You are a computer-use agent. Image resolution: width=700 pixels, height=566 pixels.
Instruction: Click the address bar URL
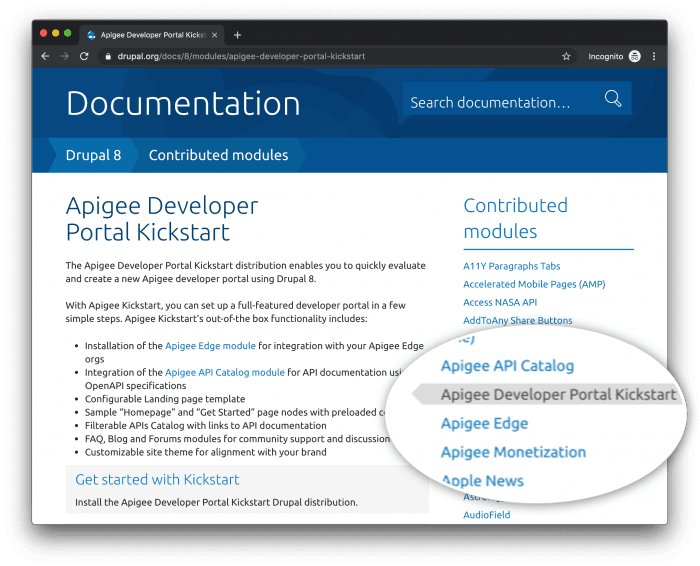coord(241,56)
